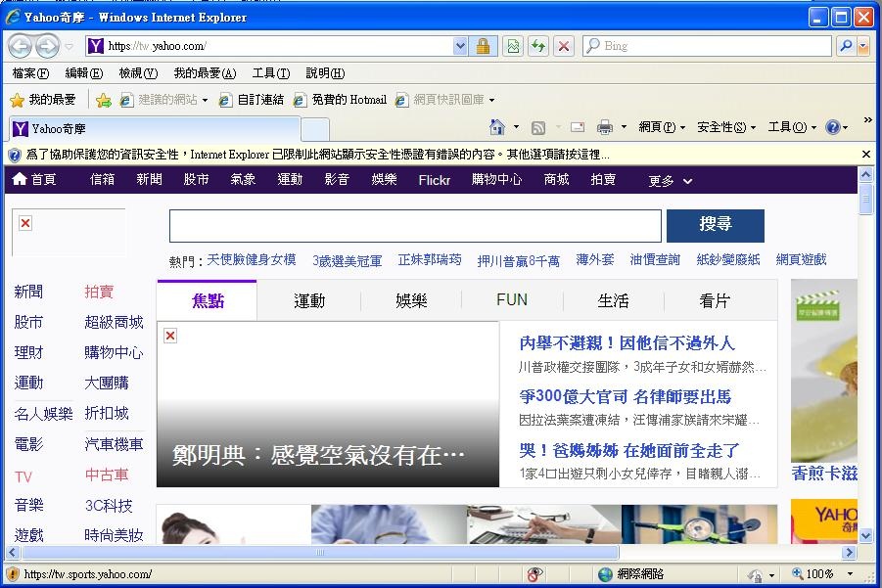Click the Refresh page icon
The image size is (882, 588).
538,46
